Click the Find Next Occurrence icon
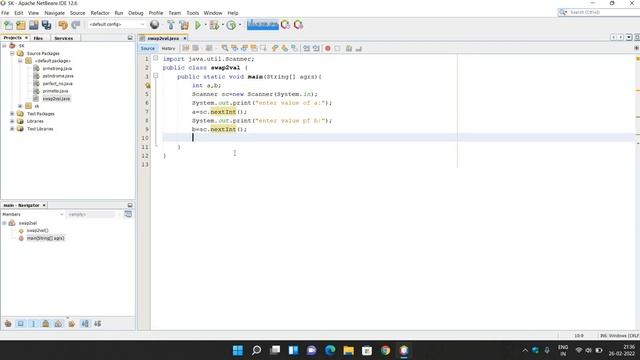 [x=244, y=49]
